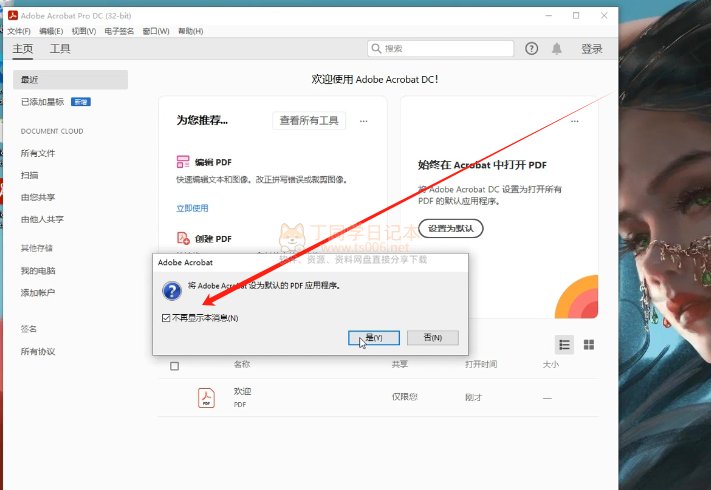711x490 pixels.
Task: Click the blue question icon in dialog
Action: click(x=172, y=291)
